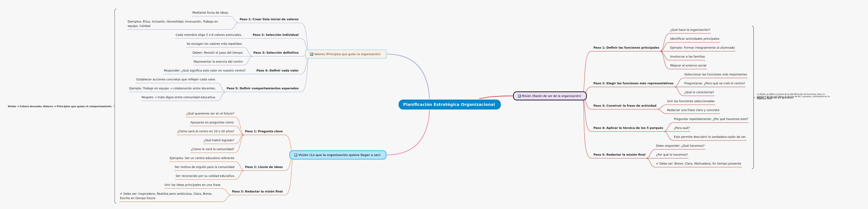
Task: Click the text '¿Qué habrá logrado?'
Action: click(219, 140)
